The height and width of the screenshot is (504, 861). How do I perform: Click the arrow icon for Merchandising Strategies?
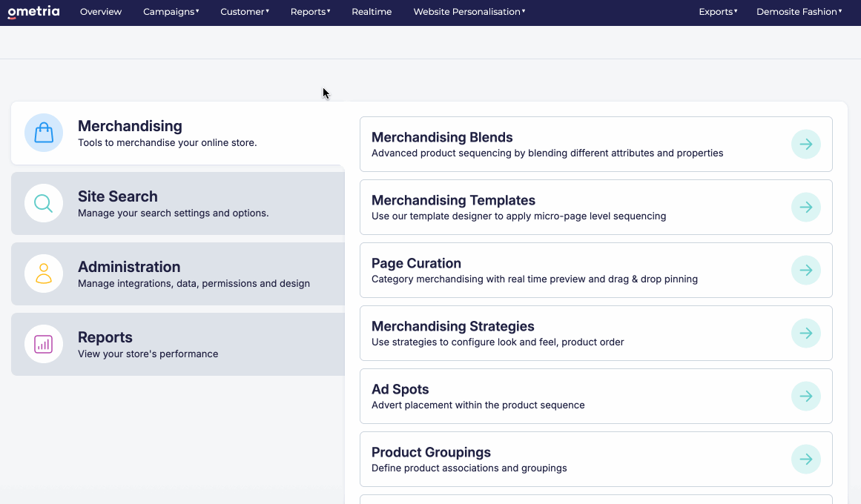(806, 334)
